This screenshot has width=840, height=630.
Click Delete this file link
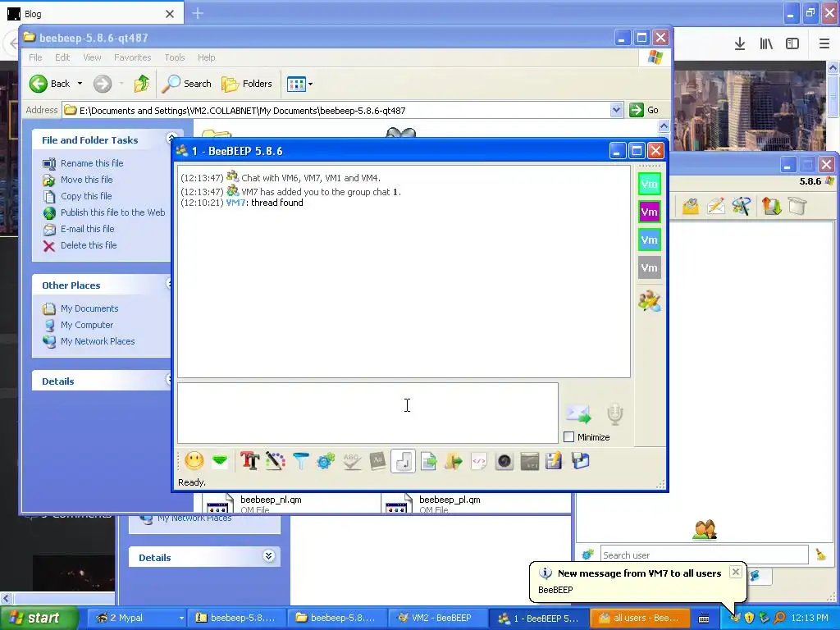coord(89,244)
